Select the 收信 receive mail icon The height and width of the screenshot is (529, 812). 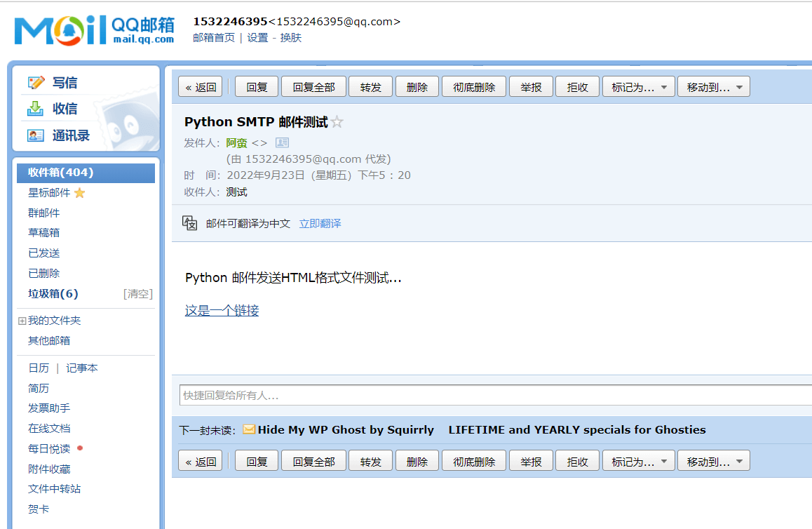[36, 109]
